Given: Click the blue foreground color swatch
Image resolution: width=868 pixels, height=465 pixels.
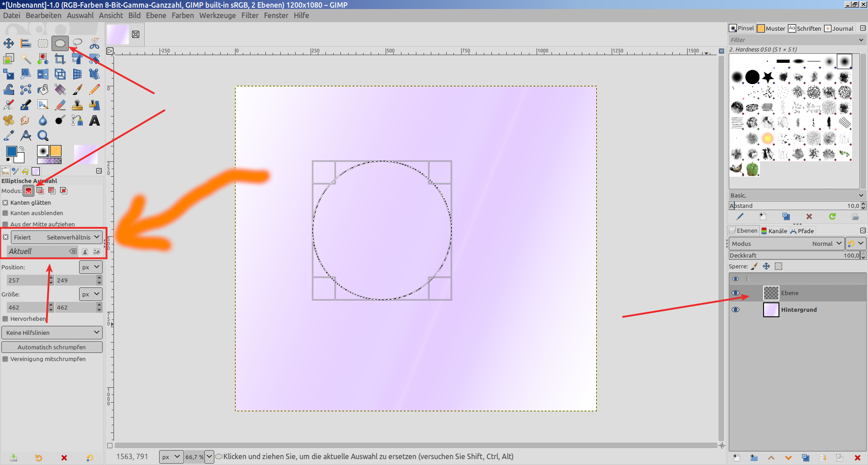Looking at the screenshot, I should point(11,151).
